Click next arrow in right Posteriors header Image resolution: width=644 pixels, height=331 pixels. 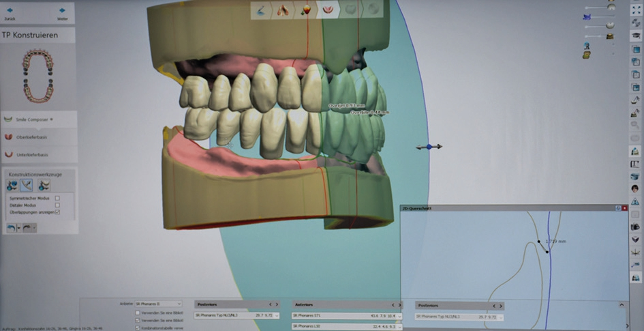click(500, 306)
